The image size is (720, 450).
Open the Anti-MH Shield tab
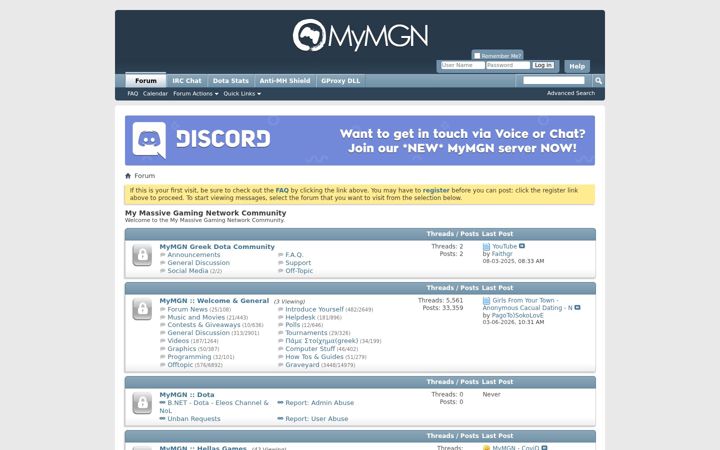[x=285, y=81]
